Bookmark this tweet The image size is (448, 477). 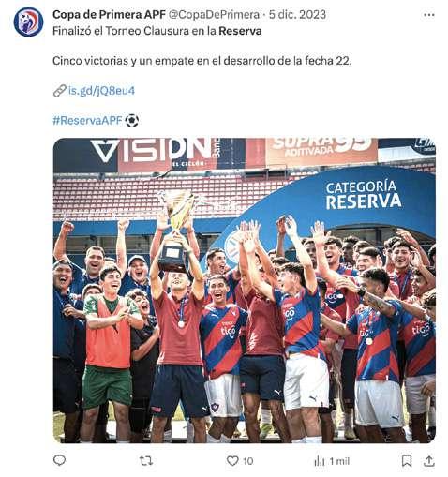(x=406, y=461)
